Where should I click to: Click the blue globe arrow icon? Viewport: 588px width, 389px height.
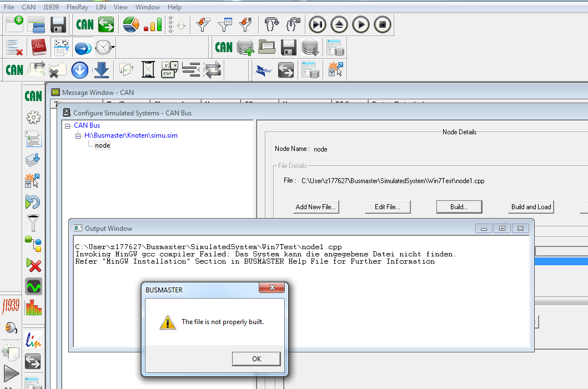[83, 48]
